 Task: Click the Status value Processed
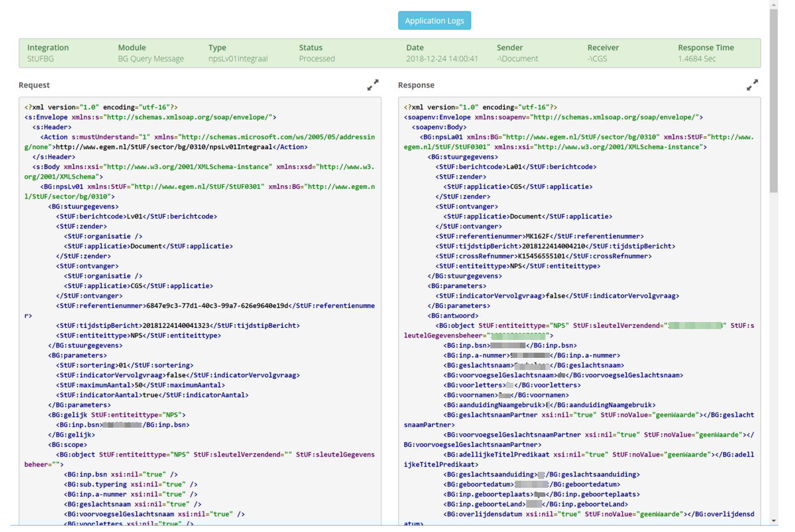317,58
